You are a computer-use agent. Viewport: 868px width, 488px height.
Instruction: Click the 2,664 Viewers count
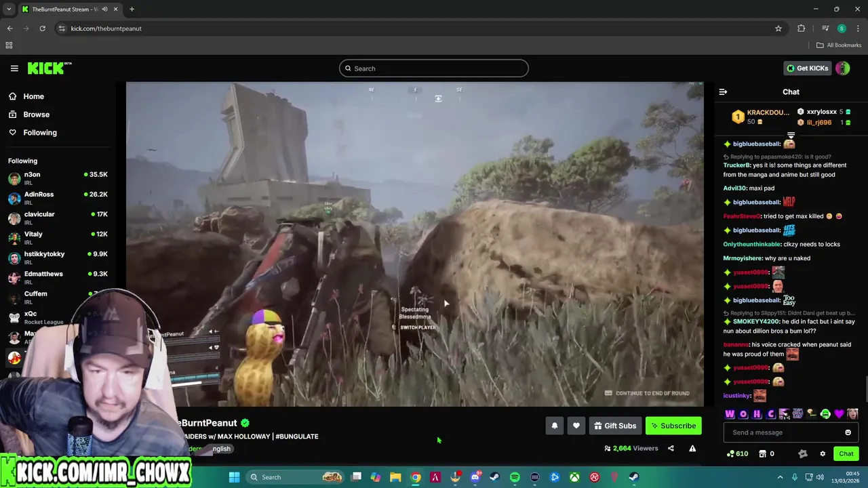(631, 448)
